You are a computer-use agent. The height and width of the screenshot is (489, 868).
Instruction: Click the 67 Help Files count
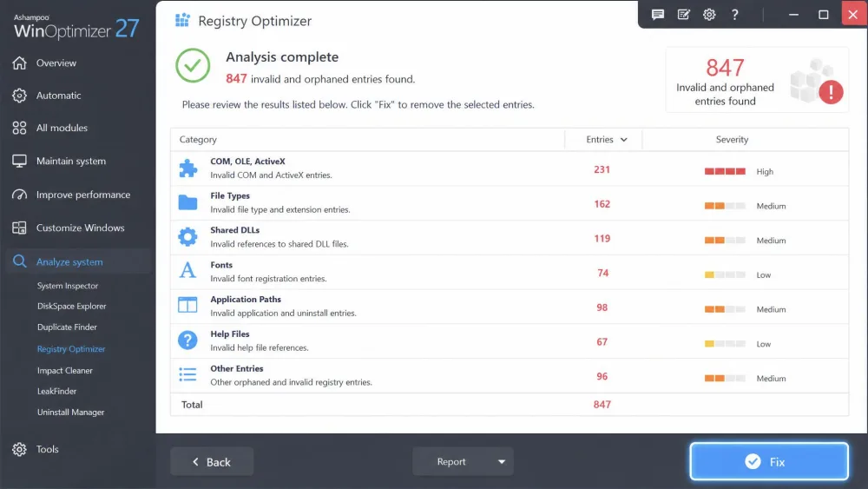coord(602,341)
